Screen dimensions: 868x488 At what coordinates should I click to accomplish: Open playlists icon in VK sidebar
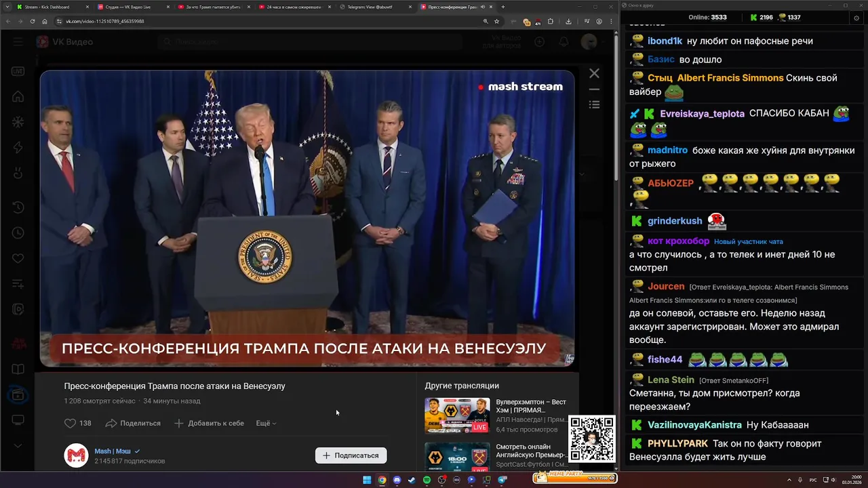[x=18, y=284]
